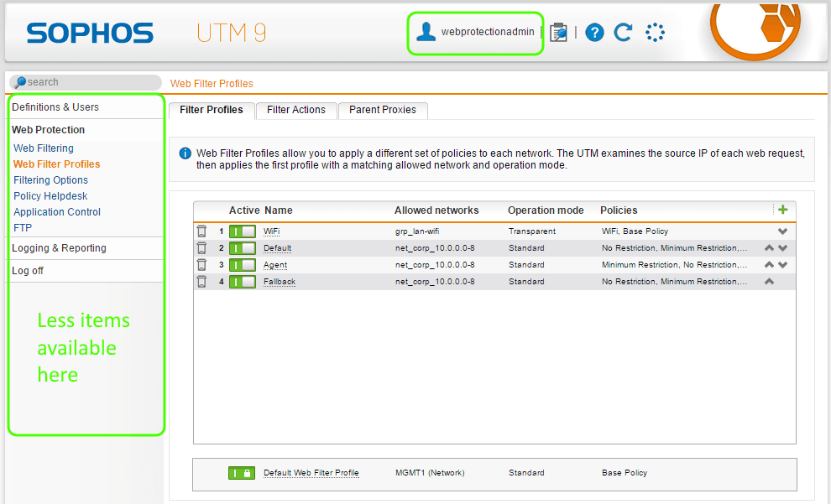Click MGMT1 (Network) cell
Image resolution: width=831 pixels, height=504 pixels.
pyautogui.click(x=430, y=473)
